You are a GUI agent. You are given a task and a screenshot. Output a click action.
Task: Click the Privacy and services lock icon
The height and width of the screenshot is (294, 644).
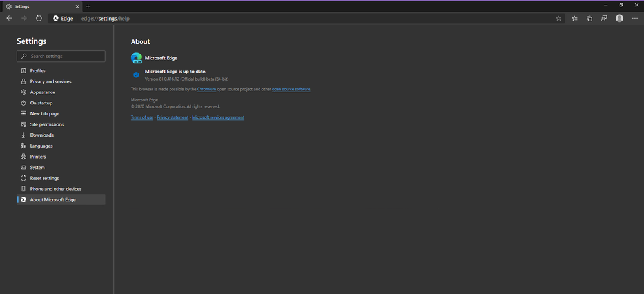coord(23,81)
